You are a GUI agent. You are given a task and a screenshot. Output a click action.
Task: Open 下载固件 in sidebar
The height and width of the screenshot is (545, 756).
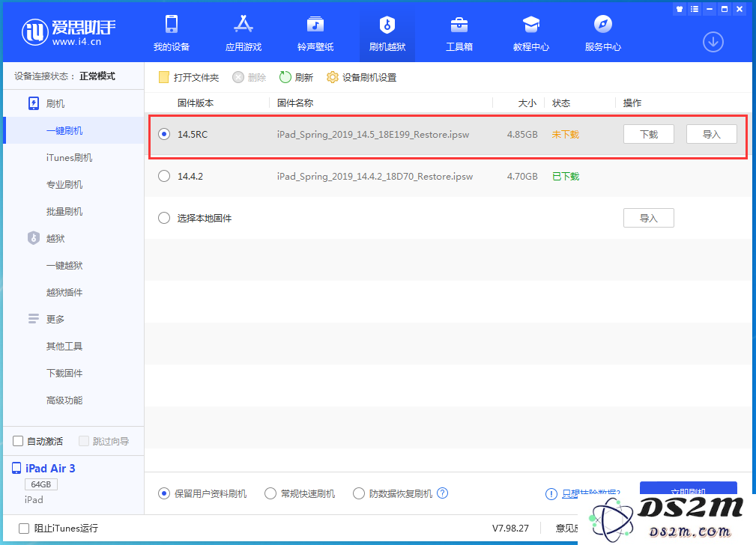(x=64, y=373)
